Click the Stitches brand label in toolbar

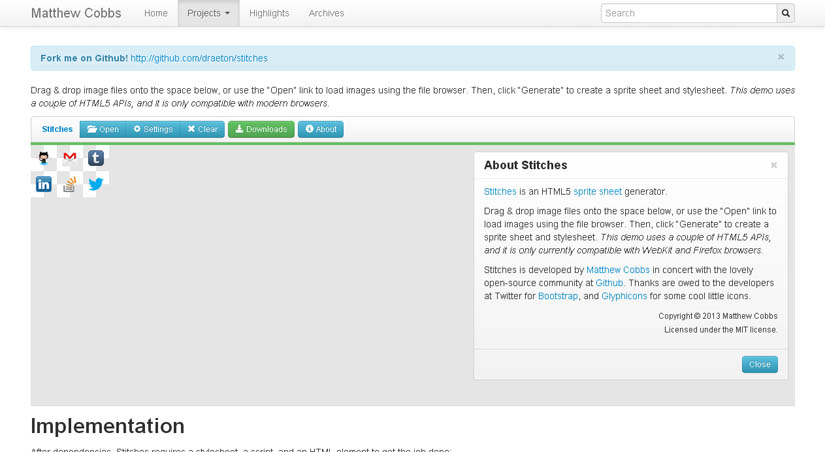[x=57, y=129]
